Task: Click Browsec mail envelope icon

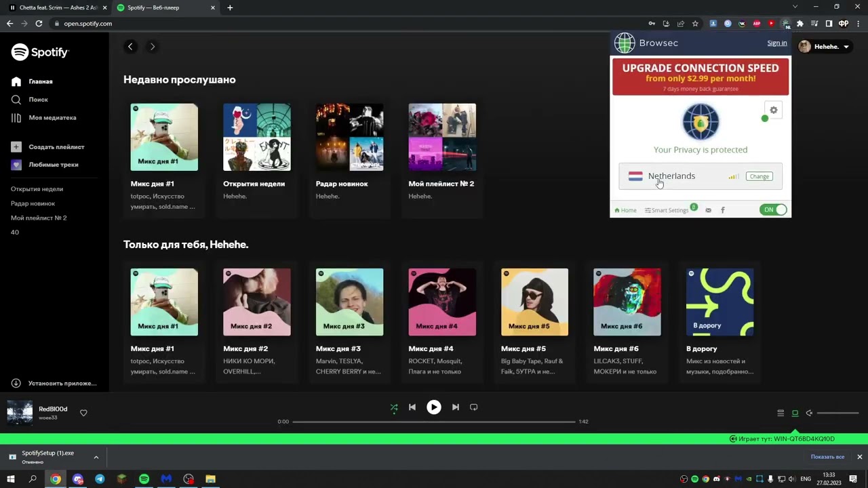Action: coord(708,210)
